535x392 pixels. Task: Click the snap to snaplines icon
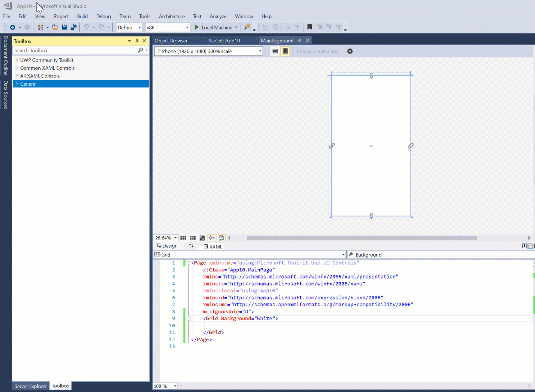point(211,238)
